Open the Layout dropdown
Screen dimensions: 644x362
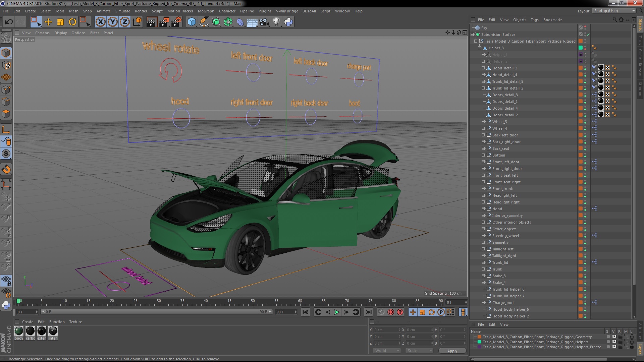[614, 11]
